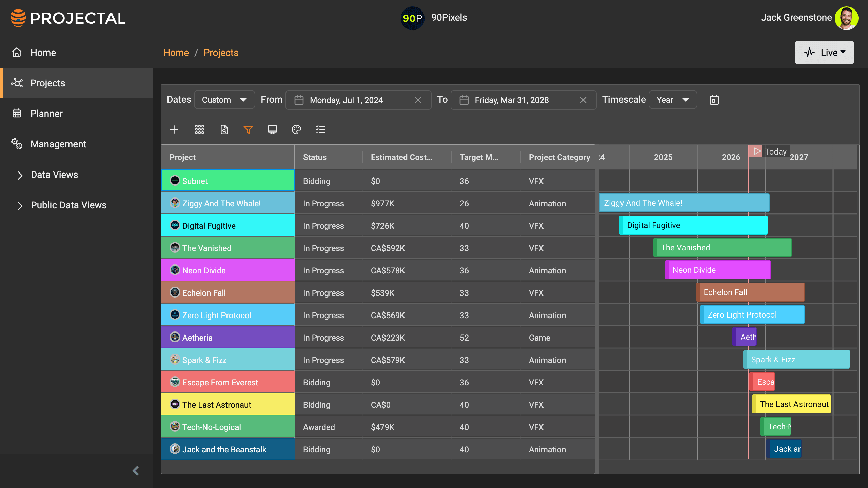This screenshot has width=868, height=488.
Task: Click the Today timeline marker
Action: (770, 151)
